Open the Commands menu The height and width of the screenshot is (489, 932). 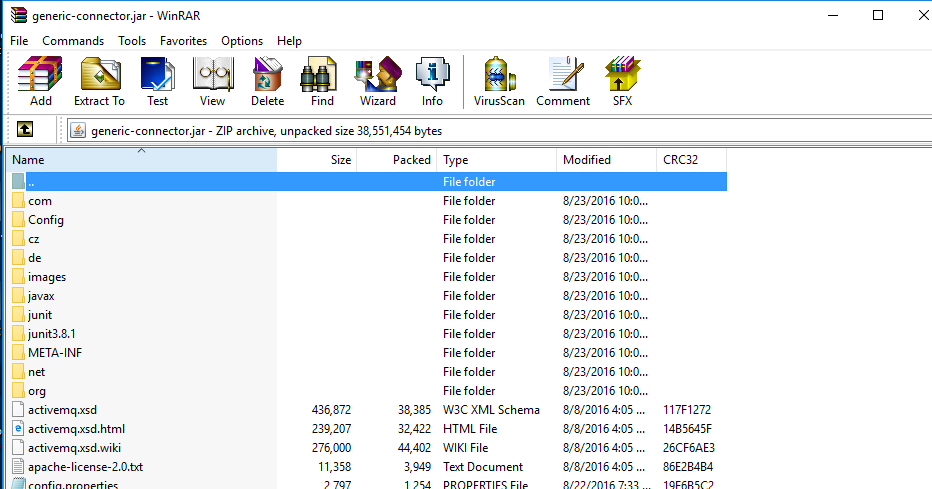coord(73,41)
